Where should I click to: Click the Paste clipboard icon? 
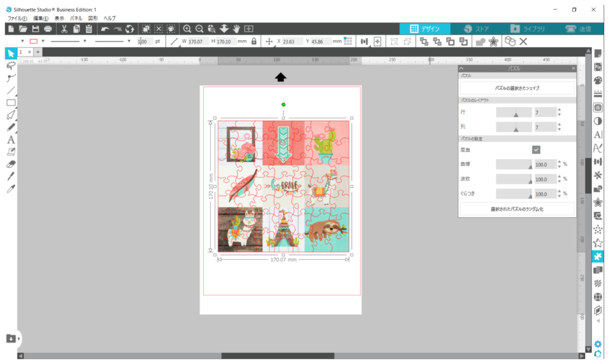pos(89,29)
